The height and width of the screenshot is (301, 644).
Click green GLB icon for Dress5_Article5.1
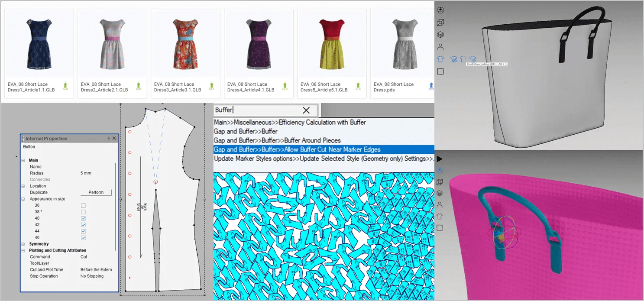(x=358, y=86)
